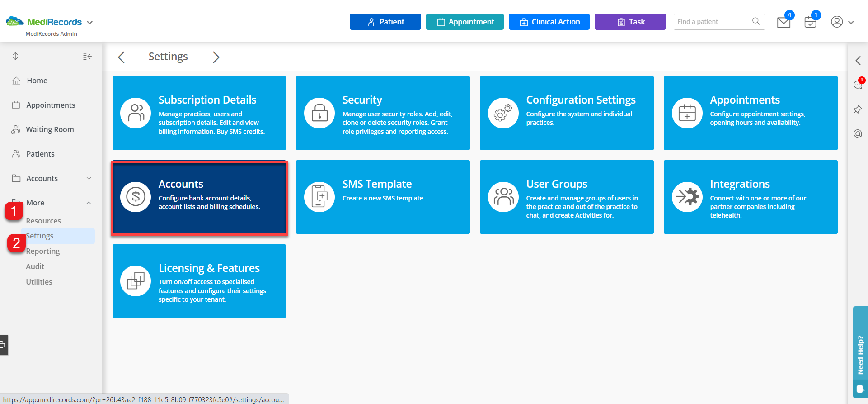Click the Clinical Action button
This screenshot has width=868, height=404.
click(549, 22)
